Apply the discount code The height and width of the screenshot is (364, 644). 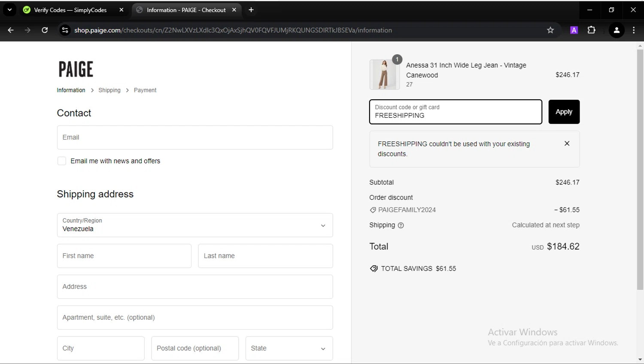coord(564,112)
